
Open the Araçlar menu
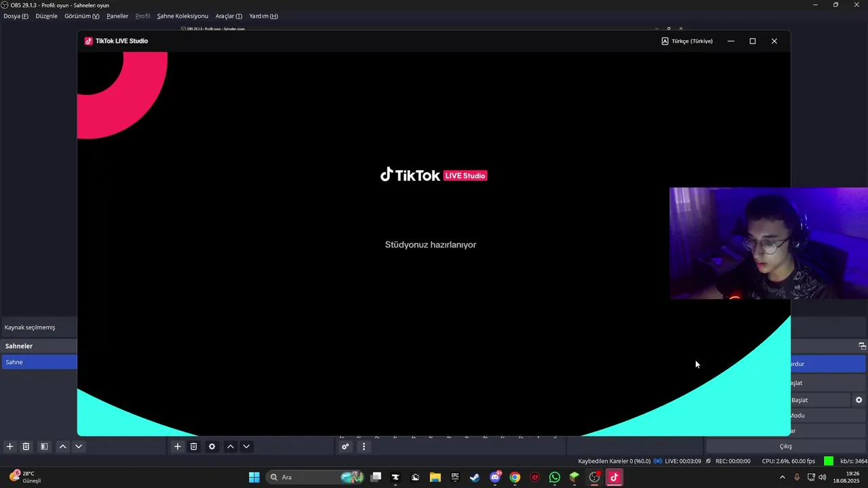point(229,16)
